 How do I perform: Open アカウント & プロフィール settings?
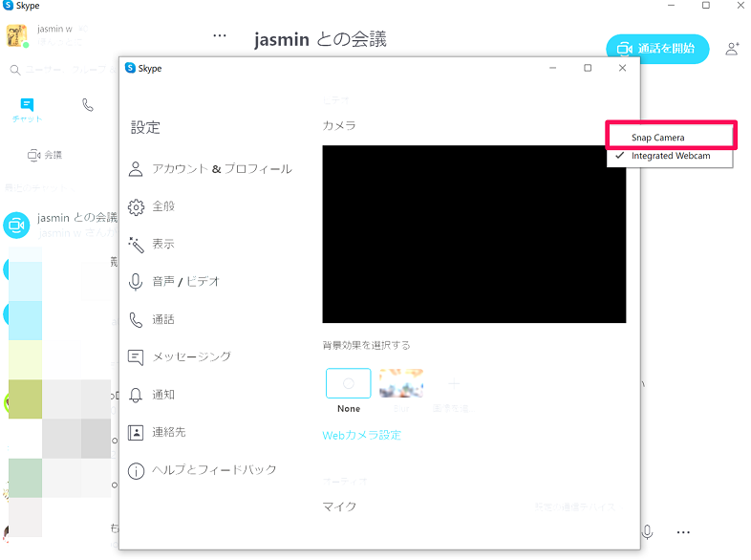pyautogui.click(x=210, y=168)
